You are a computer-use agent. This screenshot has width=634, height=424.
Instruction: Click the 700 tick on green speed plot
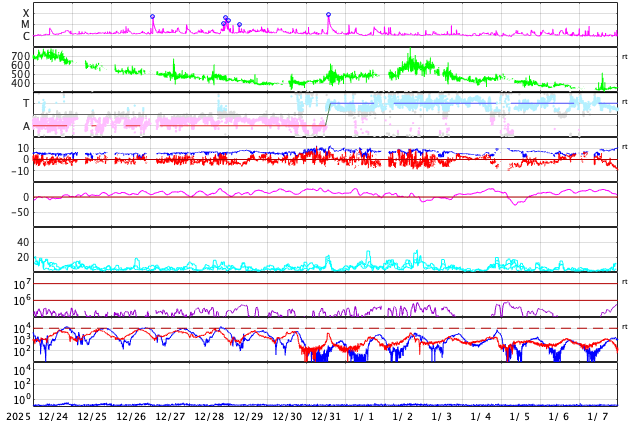coord(21,56)
